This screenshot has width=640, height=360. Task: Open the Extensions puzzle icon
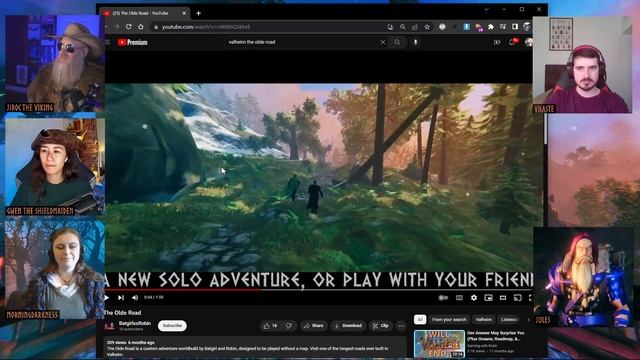click(491, 27)
